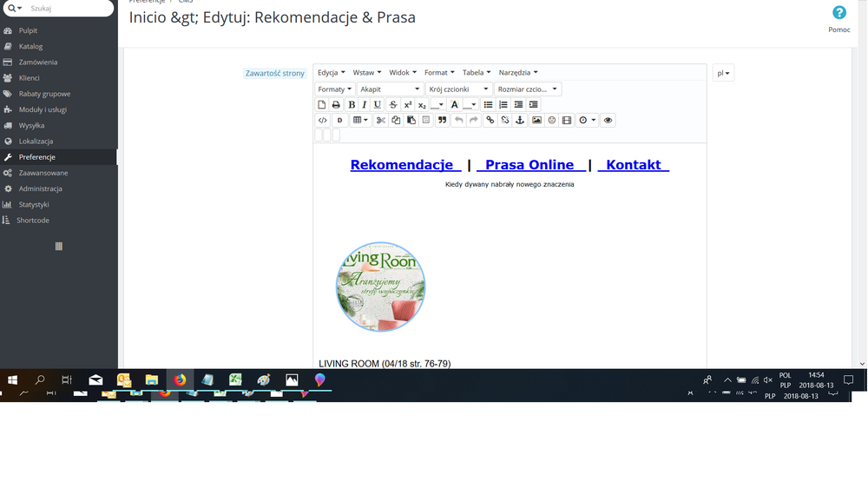868x488 pixels.
Task: Apply superscript formatting
Action: [408, 105]
